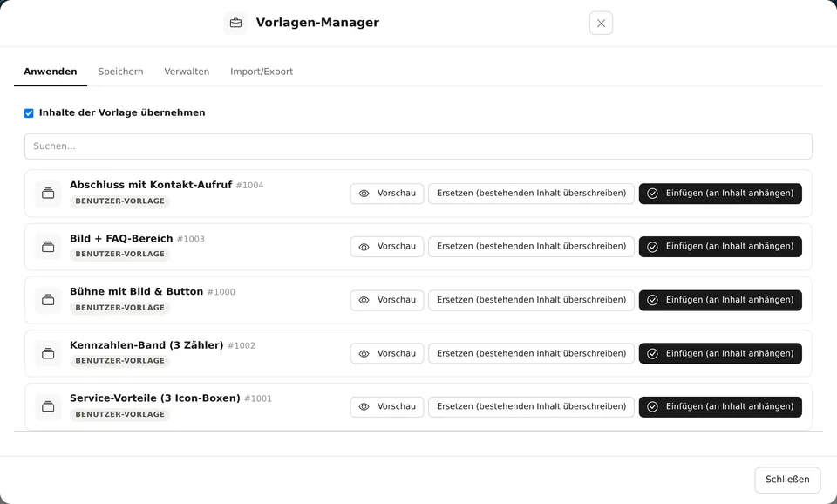This screenshot has height=504, width=837.
Task: Append Service-Vorteile (3 Icon-Boxen) via Einfügen
Action: 720,407
